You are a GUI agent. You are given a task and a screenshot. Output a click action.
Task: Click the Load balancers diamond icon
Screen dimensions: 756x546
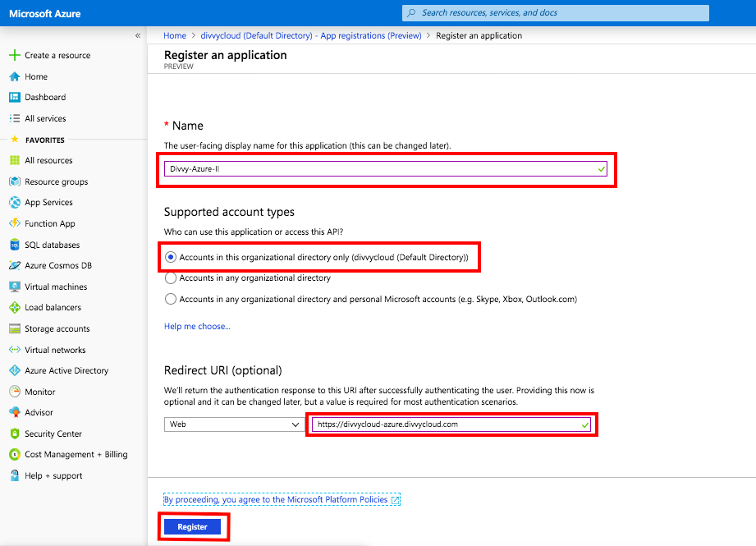point(15,307)
